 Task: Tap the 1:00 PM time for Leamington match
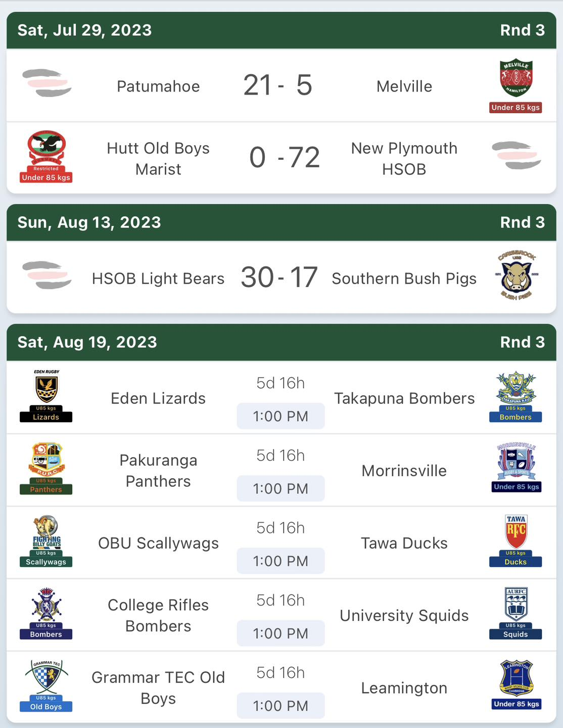tap(280, 706)
